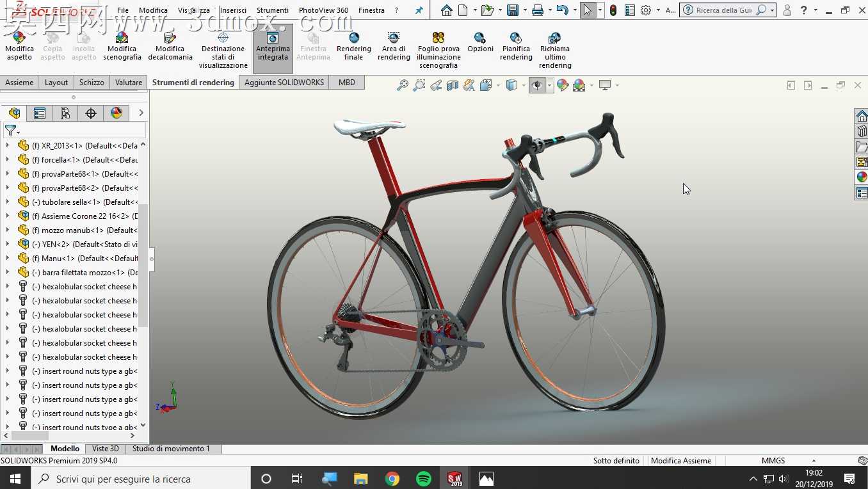Open Modifica scenografia tool
The image size is (868, 489).
coord(122,46)
